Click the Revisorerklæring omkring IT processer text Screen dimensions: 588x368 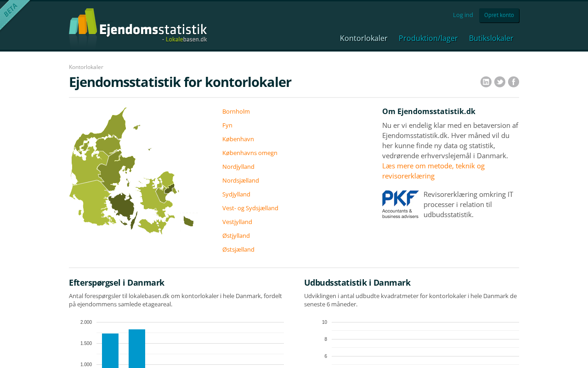point(469,204)
